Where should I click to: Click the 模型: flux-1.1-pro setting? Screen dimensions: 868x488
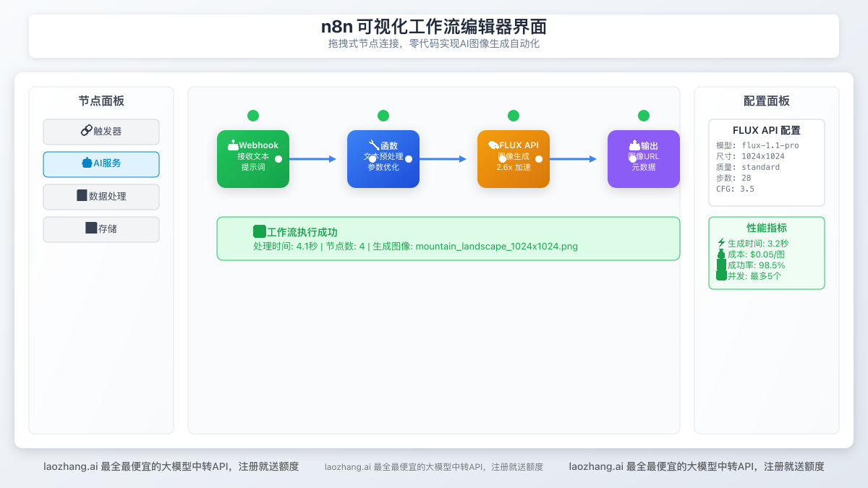pyautogui.click(x=757, y=145)
